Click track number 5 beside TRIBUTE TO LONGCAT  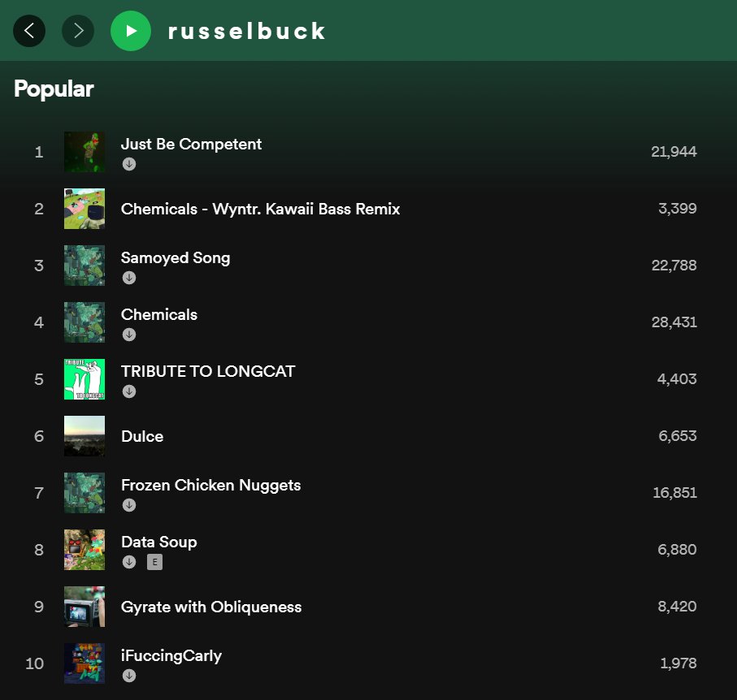click(39, 379)
